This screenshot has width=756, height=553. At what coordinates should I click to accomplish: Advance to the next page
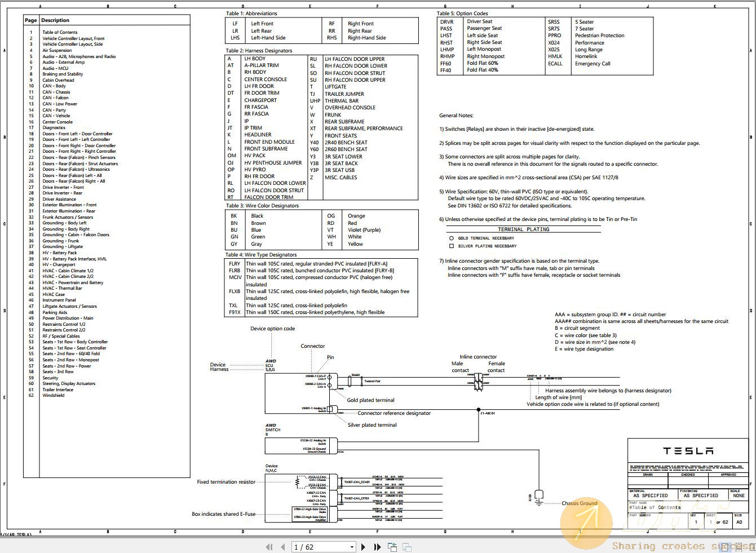coord(364,547)
